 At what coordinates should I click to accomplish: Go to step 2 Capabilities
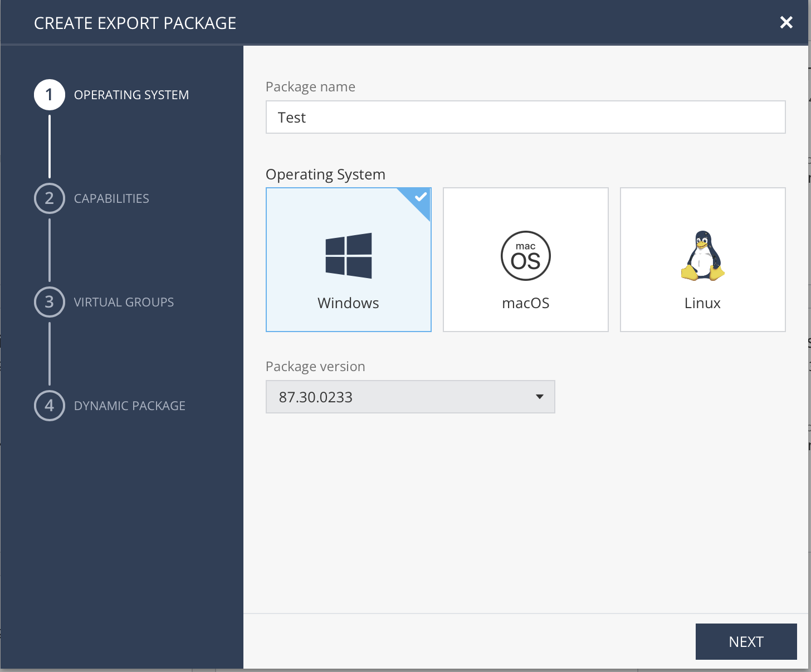92,198
